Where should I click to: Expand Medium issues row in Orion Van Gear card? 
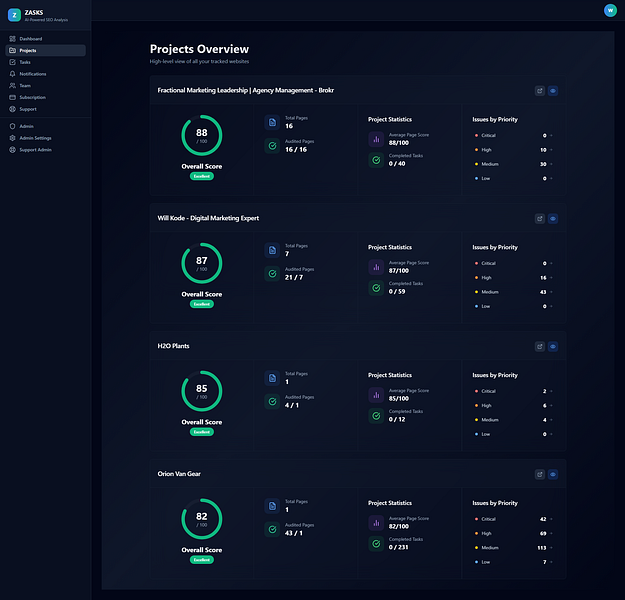coord(514,548)
